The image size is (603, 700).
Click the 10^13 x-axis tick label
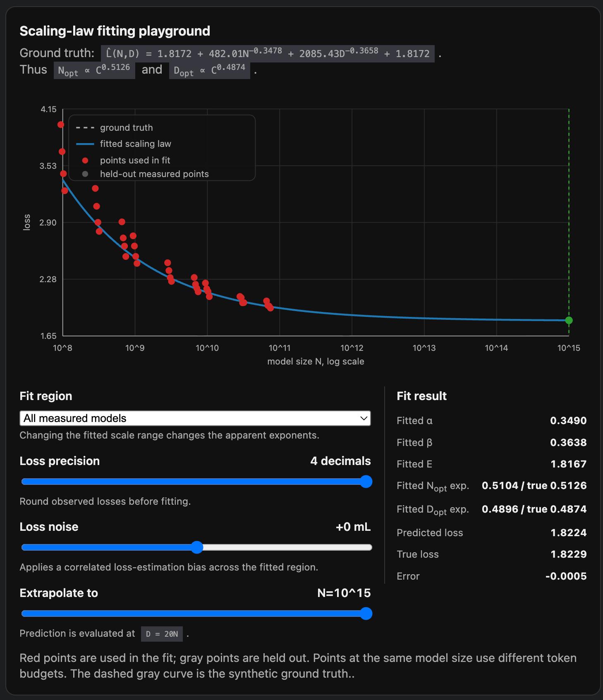click(x=424, y=348)
